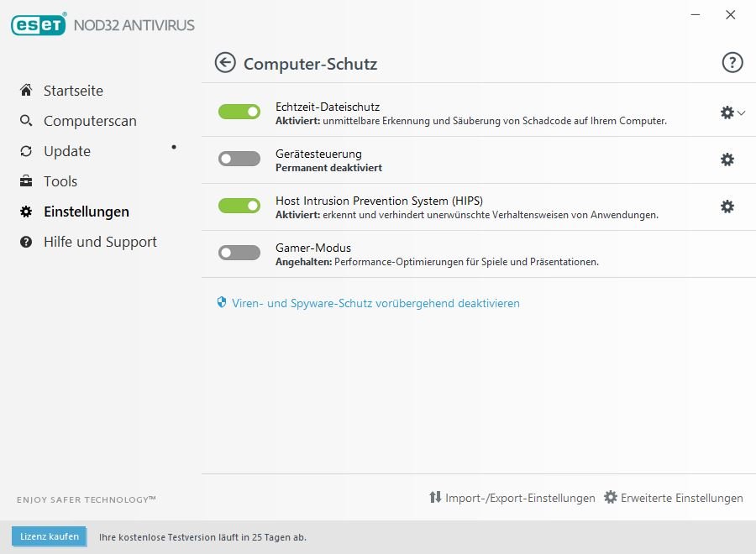Enable the Gerätesteuerung switch

(239, 159)
